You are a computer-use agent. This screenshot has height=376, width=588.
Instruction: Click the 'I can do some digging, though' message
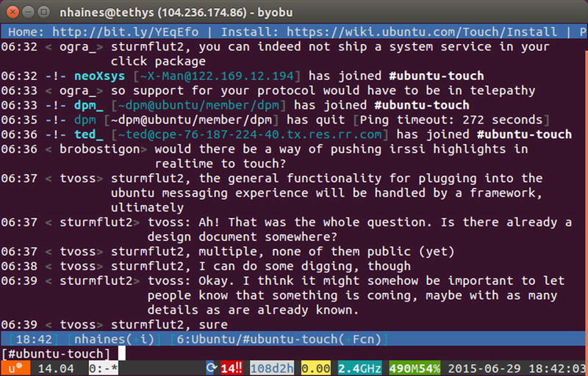click(x=304, y=266)
